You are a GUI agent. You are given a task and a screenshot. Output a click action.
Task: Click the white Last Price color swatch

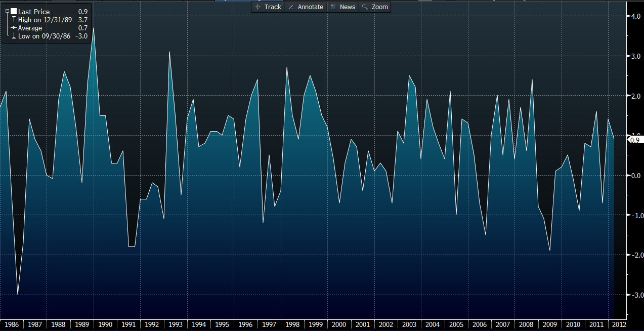click(14, 11)
